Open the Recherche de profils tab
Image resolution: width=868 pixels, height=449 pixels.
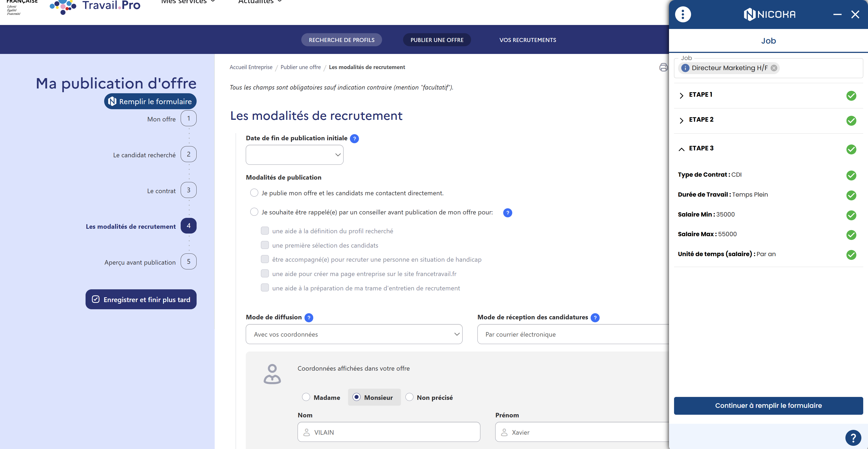[341, 40]
